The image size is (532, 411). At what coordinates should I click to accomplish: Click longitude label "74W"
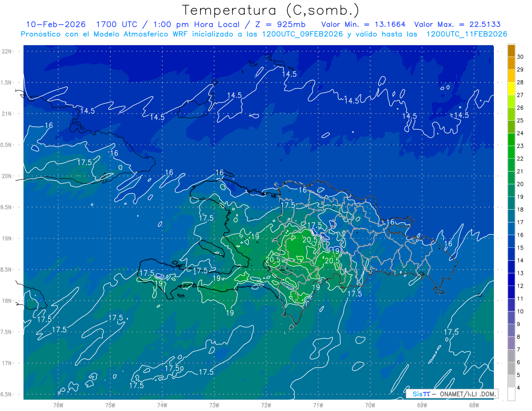point(162,405)
